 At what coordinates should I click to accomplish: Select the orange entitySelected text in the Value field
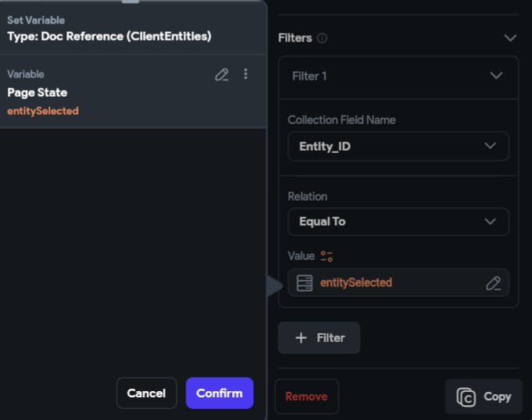pyautogui.click(x=356, y=283)
